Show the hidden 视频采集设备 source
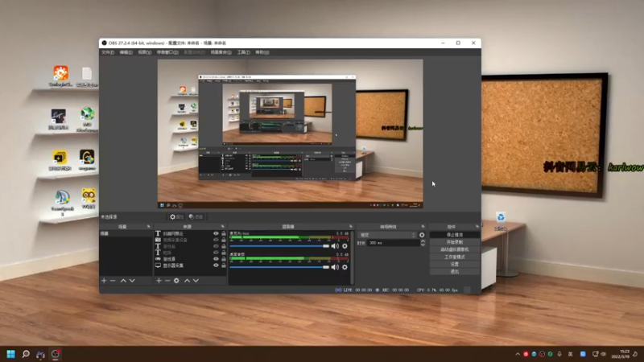 216,240
